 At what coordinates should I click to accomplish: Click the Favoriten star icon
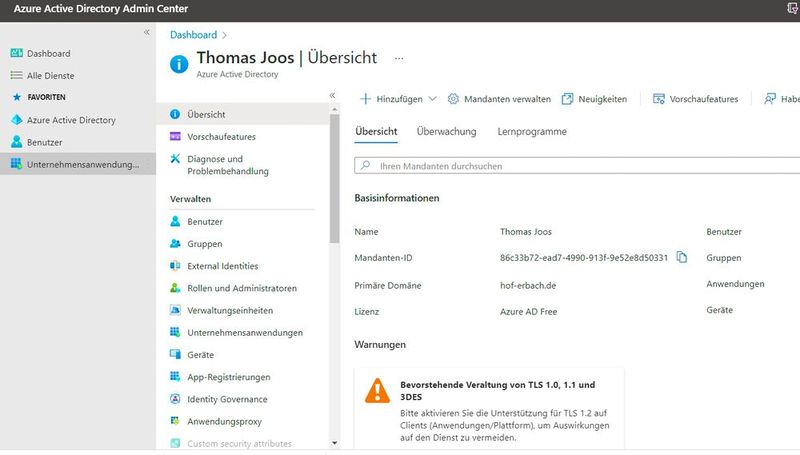point(17,97)
